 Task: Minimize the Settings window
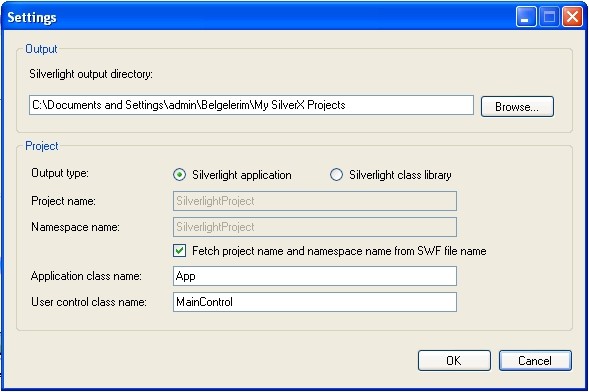click(526, 17)
